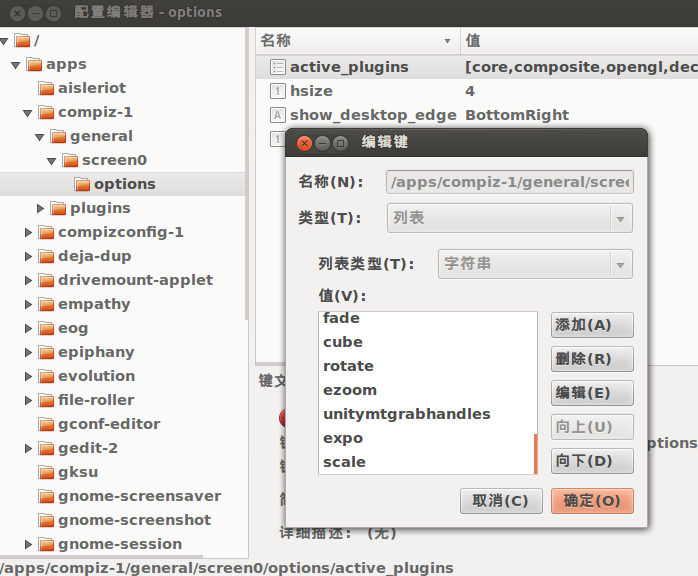This screenshot has width=698, height=576.
Task: Click the list-type icon beside active_plugins
Action: tap(277, 67)
